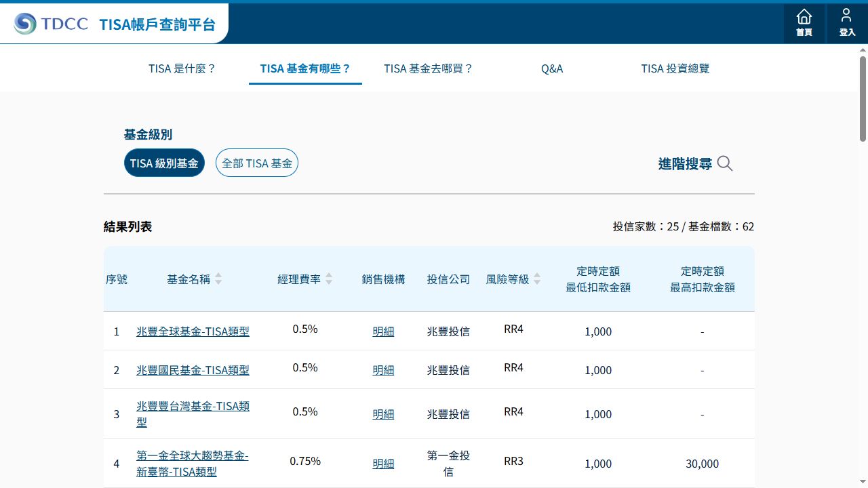Screen dimensions: 868x488
Task: Click 定時定額 最高扣款金額 column header
Action: click(703, 279)
